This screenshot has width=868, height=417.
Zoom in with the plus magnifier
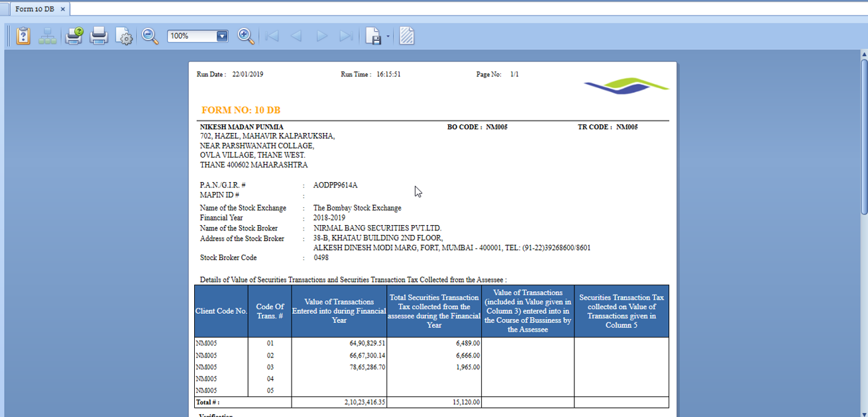[x=246, y=36]
